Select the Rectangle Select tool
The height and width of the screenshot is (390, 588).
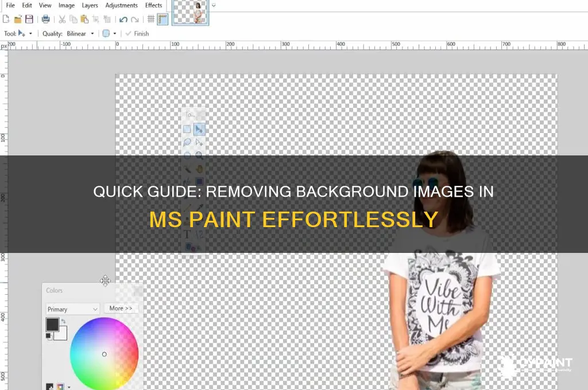point(187,129)
